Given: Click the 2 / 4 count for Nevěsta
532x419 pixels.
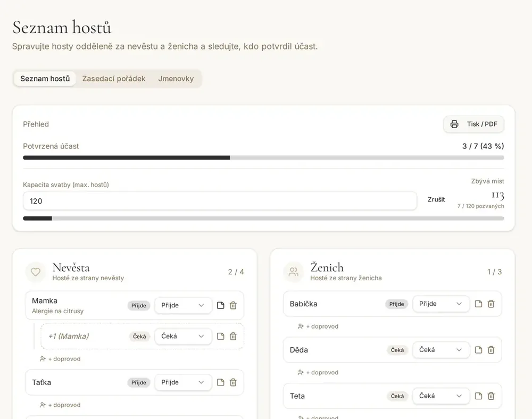Looking at the screenshot, I should pyautogui.click(x=236, y=272).
